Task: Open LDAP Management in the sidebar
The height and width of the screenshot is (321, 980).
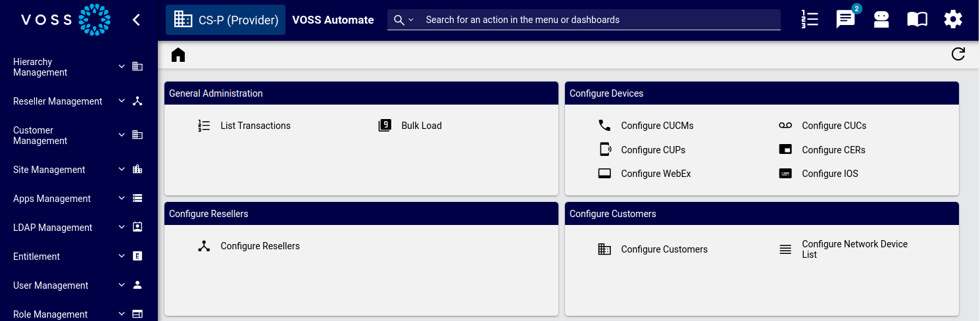Action: click(53, 228)
